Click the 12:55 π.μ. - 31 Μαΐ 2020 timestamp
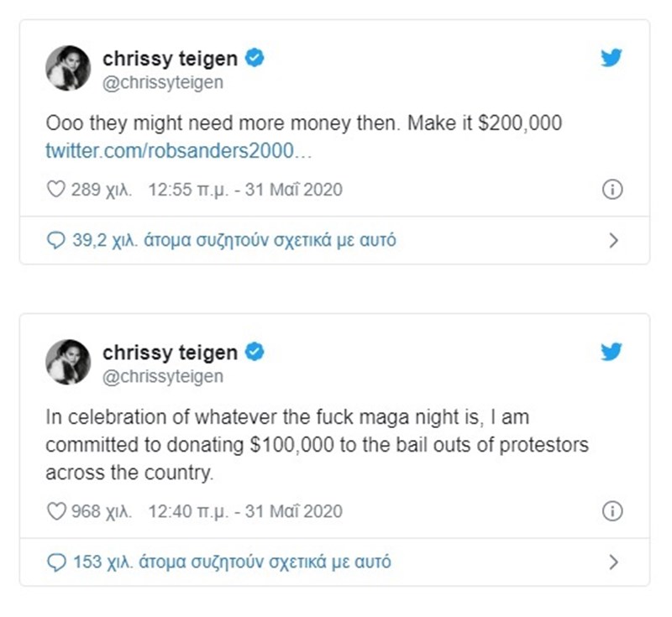The height and width of the screenshot is (617, 672). pyautogui.click(x=245, y=190)
